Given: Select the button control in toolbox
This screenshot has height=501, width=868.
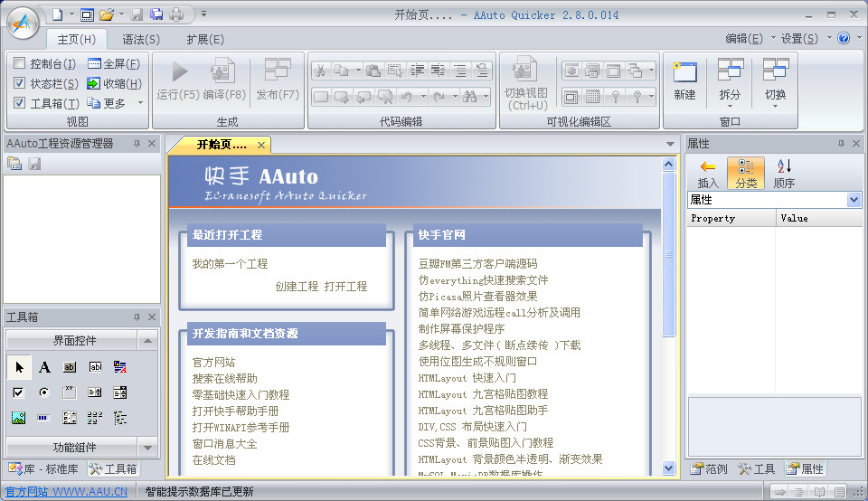Looking at the screenshot, I should (x=70, y=367).
